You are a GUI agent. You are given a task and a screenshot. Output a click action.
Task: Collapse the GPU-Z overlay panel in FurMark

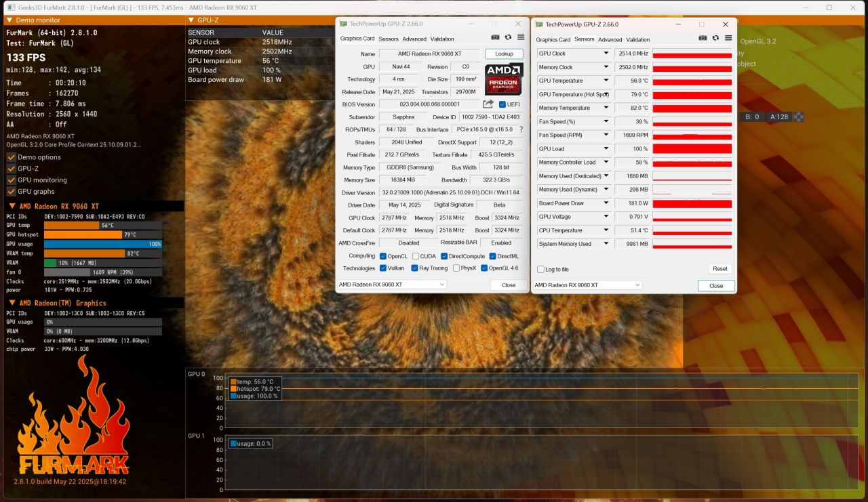pyautogui.click(x=191, y=20)
